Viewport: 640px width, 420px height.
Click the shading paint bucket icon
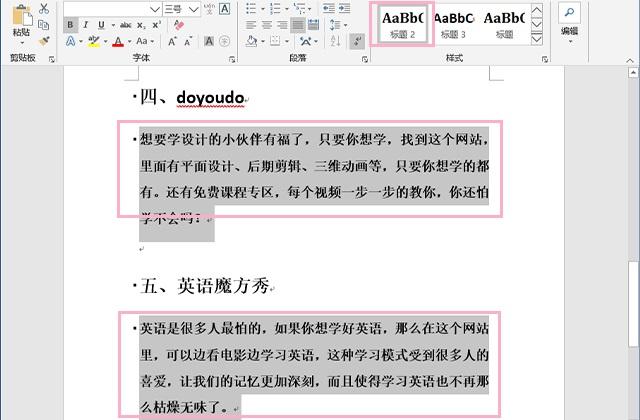click(252, 41)
